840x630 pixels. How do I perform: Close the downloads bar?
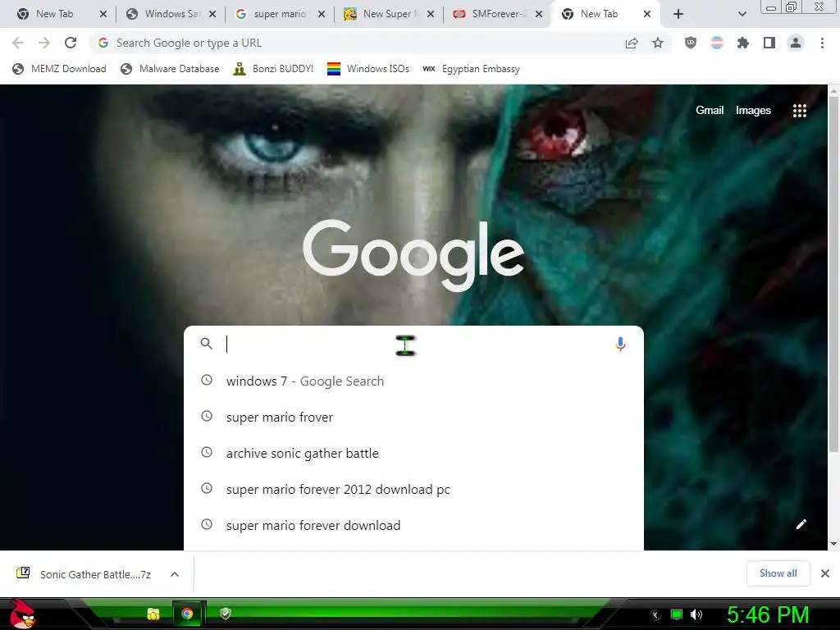(825, 573)
